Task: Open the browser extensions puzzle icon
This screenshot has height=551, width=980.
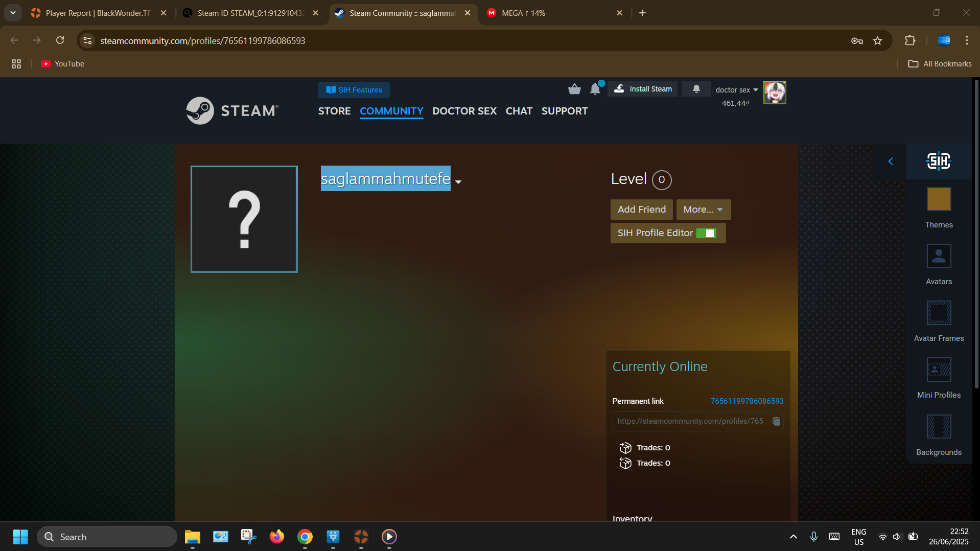Action: click(x=910, y=40)
